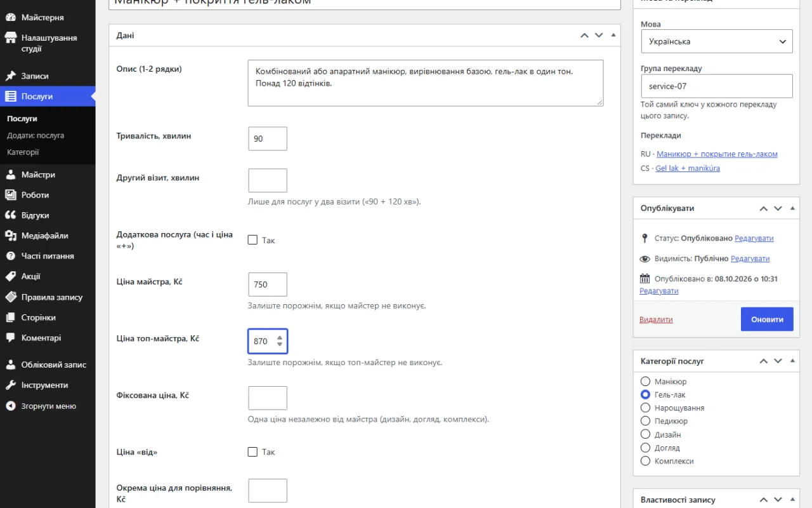The image size is (812, 508).
Task: Decrease Ціна топ-майстра with the down spinner
Action: tap(280, 344)
